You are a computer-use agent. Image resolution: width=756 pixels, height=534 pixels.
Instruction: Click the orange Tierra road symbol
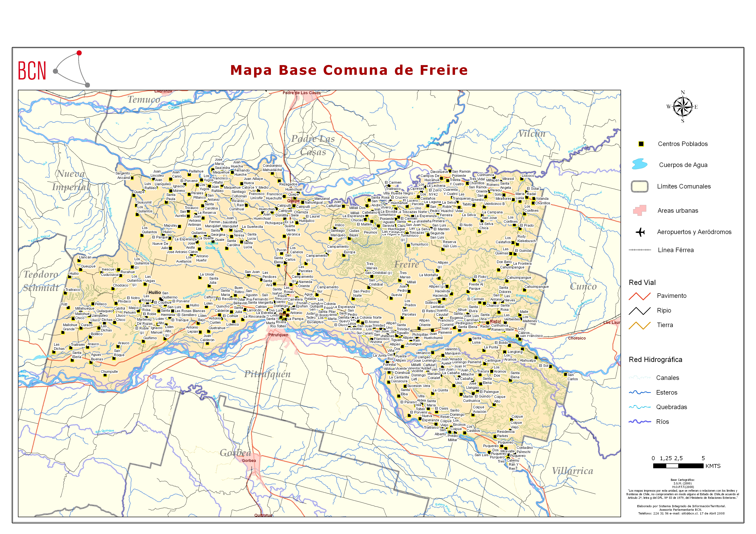click(x=639, y=325)
